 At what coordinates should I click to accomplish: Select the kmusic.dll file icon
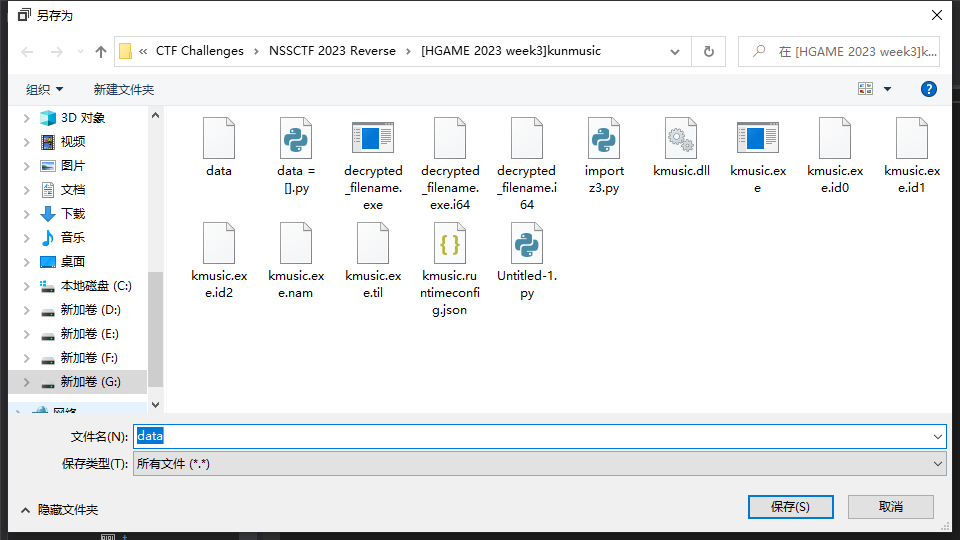pyautogui.click(x=681, y=137)
